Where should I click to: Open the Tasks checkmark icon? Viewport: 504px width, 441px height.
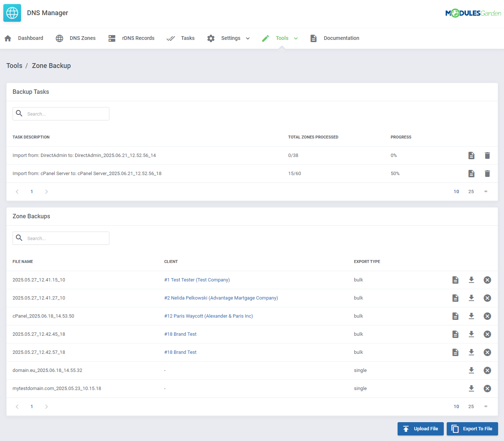coord(171,38)
